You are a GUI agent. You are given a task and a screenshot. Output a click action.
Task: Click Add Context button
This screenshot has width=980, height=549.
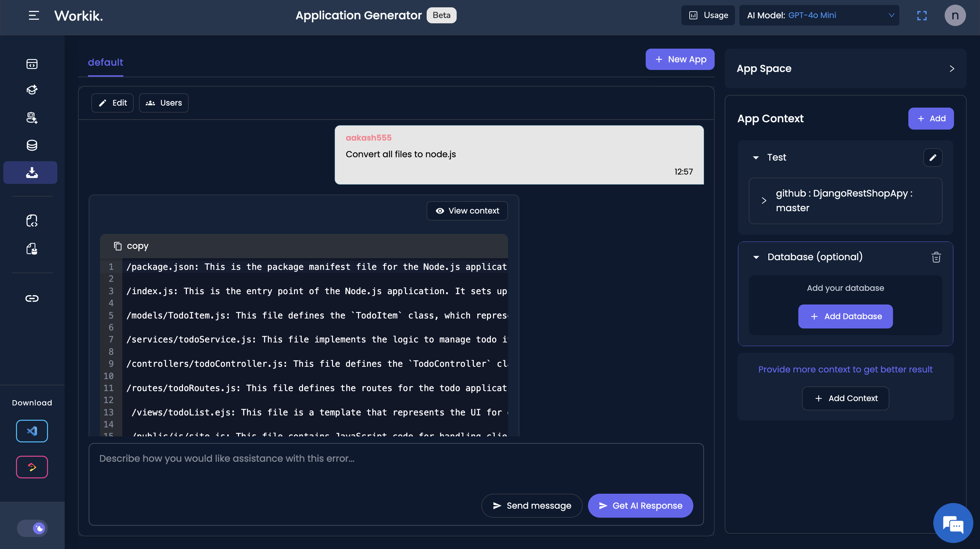(x=845, y=398)
